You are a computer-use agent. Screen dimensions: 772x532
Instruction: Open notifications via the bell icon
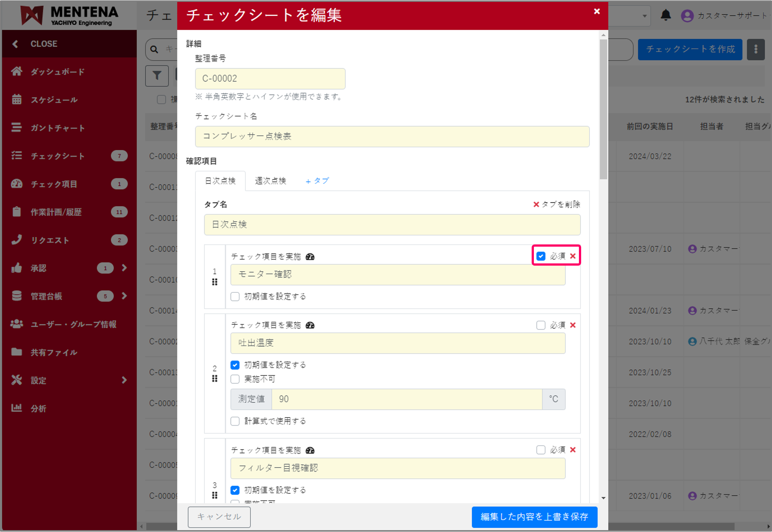666,15
